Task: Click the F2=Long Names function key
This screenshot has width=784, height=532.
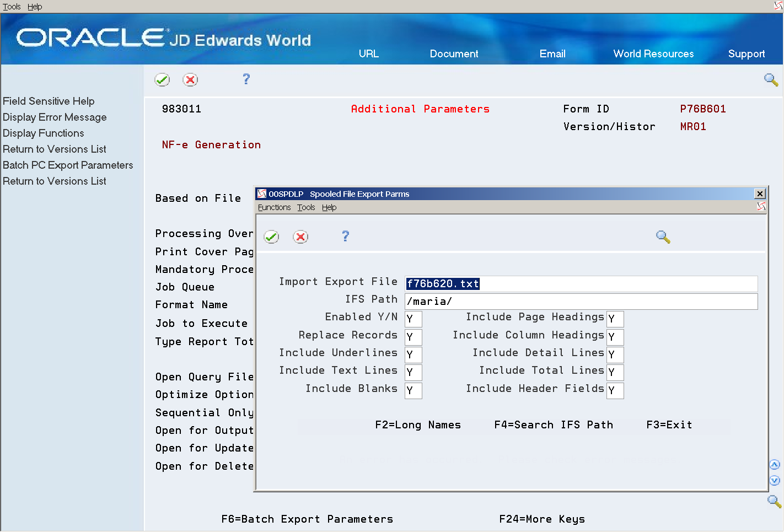Action: pos(418,424)
